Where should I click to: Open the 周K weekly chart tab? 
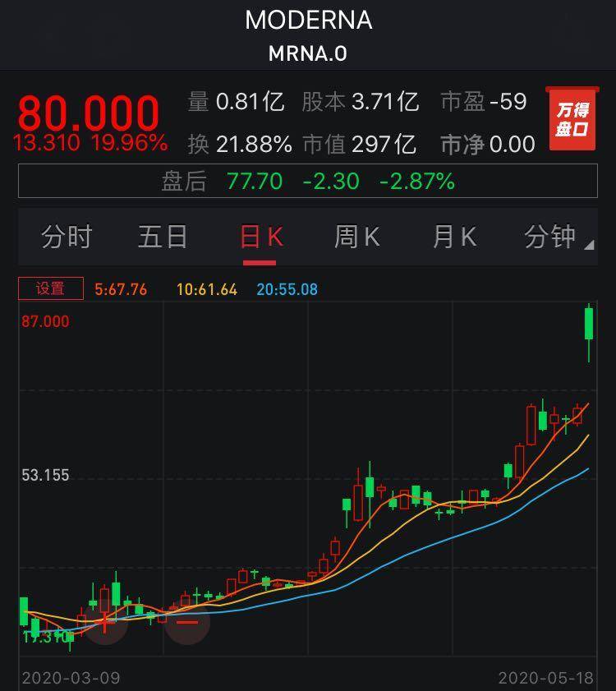(357, 237)
